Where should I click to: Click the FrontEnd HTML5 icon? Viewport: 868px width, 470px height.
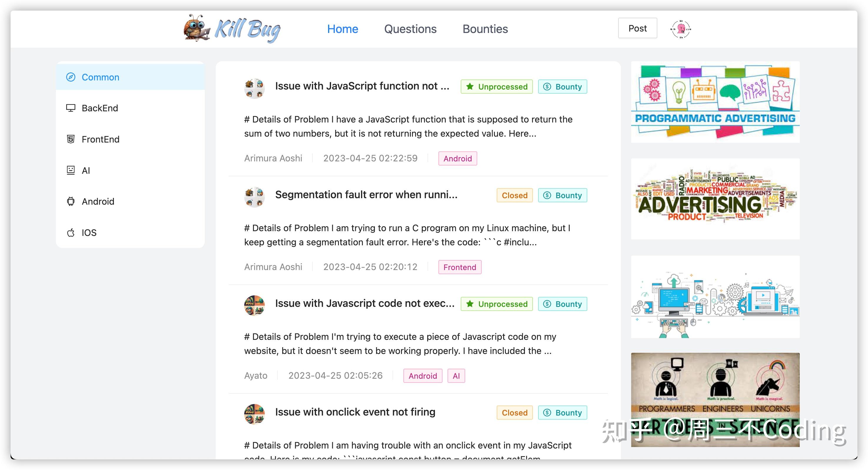(x=71, y=139)
